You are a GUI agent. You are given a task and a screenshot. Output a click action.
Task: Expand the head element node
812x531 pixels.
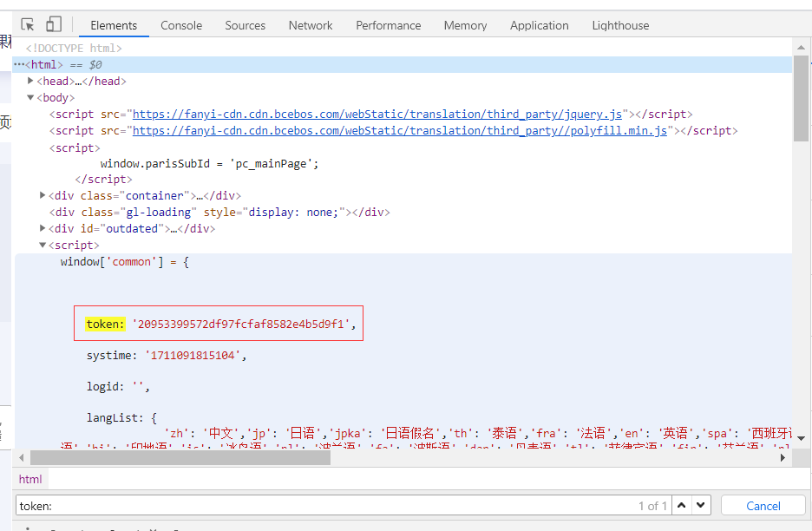(x=31, y=80)
